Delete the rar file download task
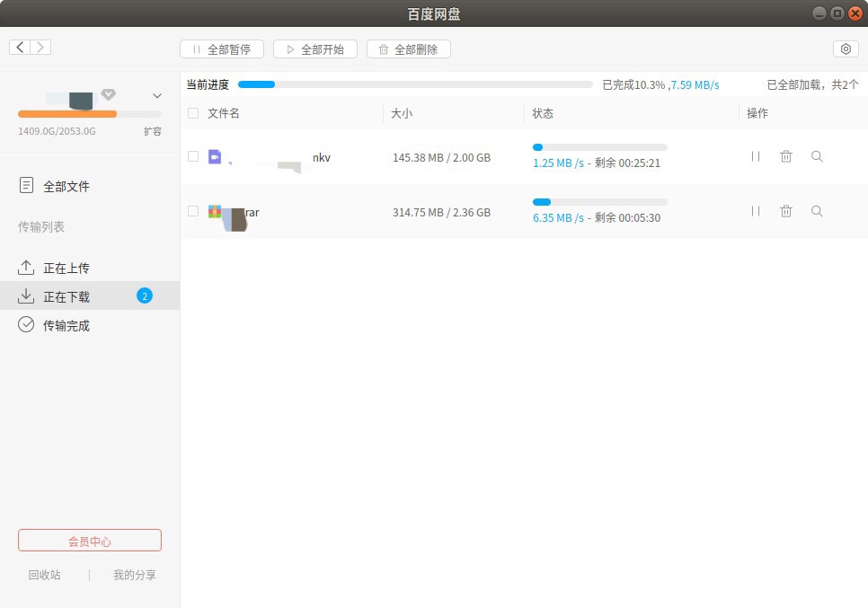The width and height of the screenshot is (868, 608). (786, 211)
